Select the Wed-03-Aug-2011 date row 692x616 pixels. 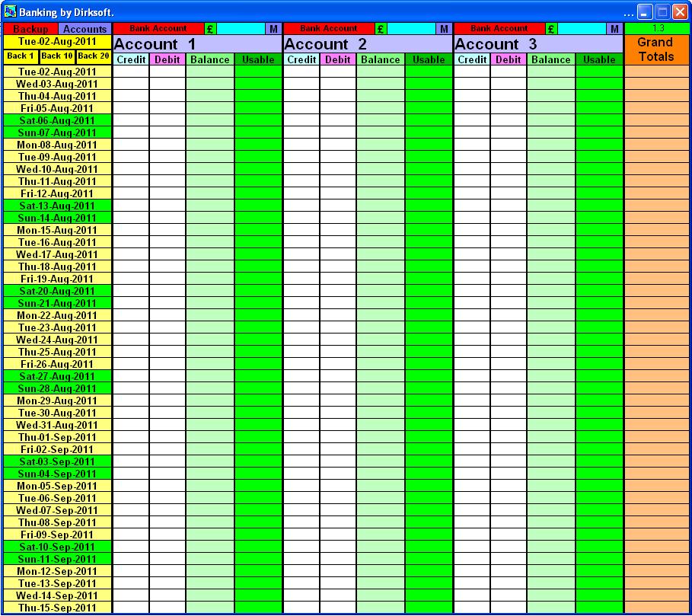pyautogui.click(x=57, y=84)
